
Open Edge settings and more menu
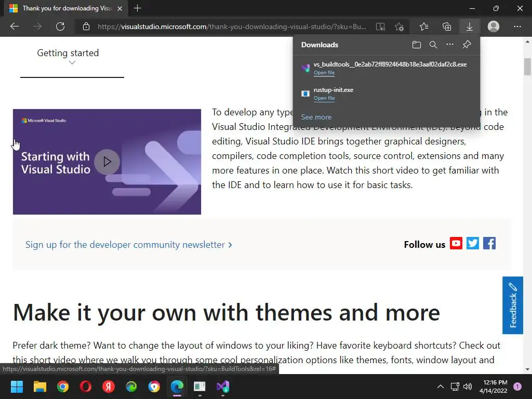(517, 26)
